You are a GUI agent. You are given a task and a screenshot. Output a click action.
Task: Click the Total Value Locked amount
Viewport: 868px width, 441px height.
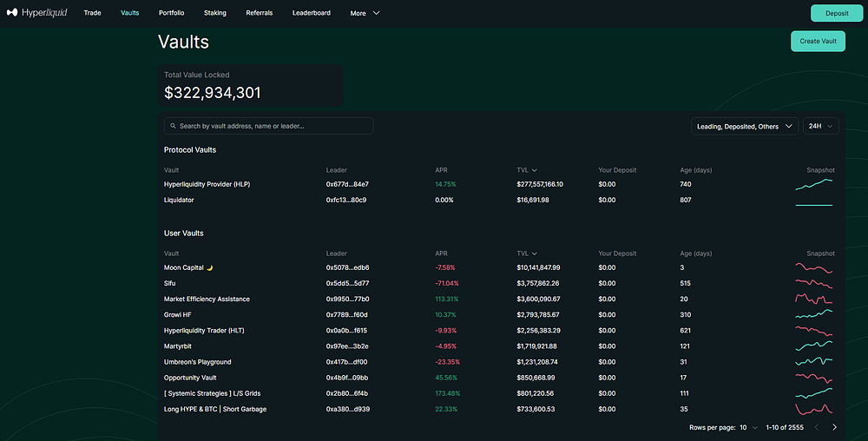pyautogui.click(x=212, y=92)
